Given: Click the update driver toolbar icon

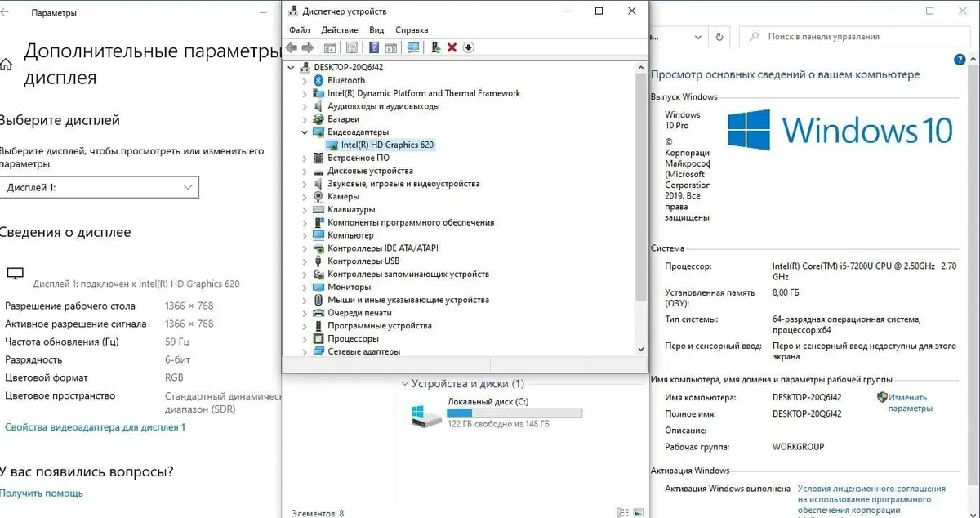Looking at the screenshot, I should point(436,47).
